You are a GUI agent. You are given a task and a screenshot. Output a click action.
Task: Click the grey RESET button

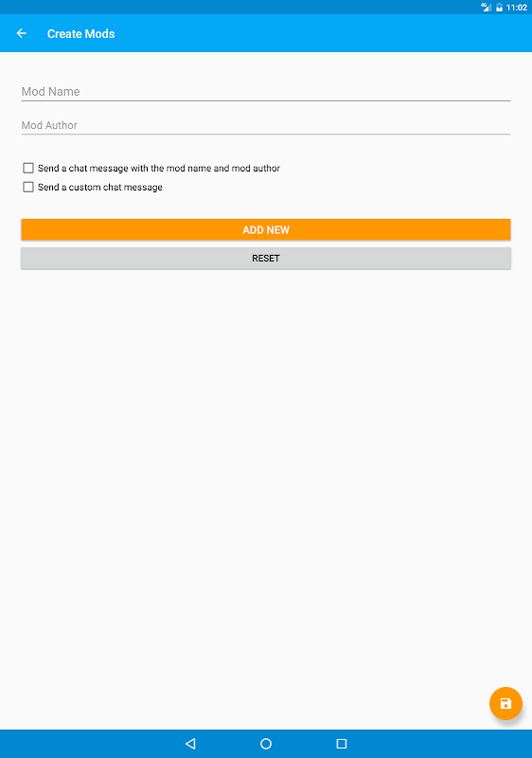tap(266, 258)
